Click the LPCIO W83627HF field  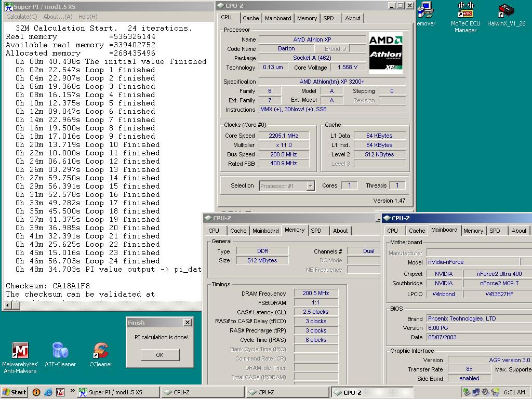[498, 294]
